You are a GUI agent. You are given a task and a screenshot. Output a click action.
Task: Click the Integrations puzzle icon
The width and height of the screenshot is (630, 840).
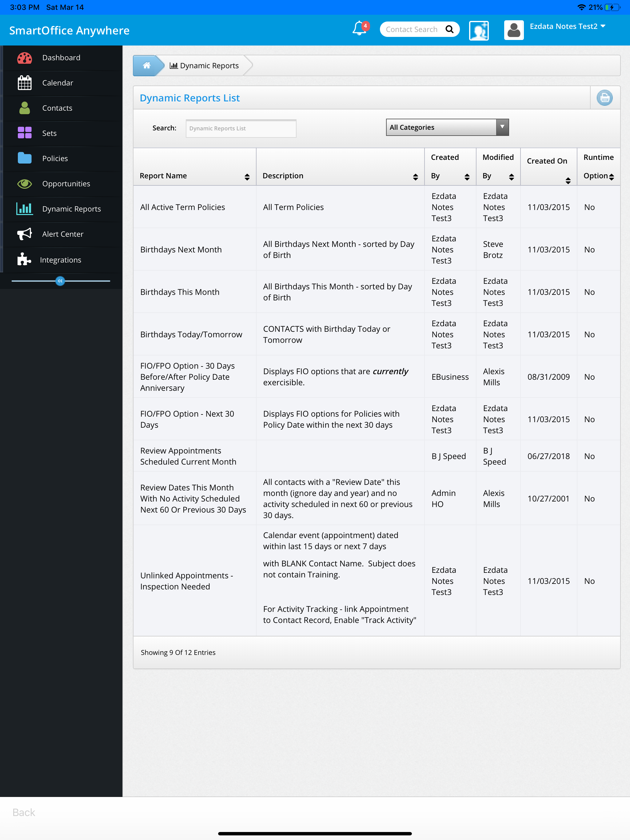click(x=24, y=260)
